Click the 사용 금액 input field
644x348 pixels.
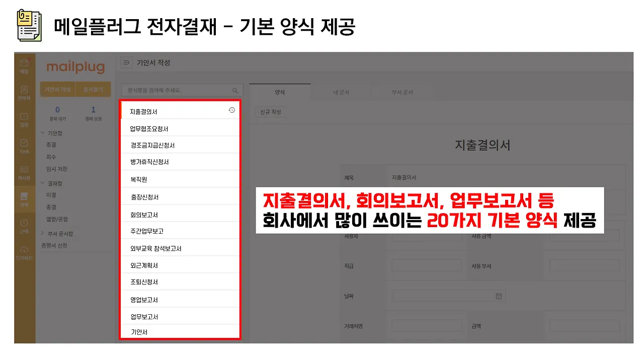585,236
